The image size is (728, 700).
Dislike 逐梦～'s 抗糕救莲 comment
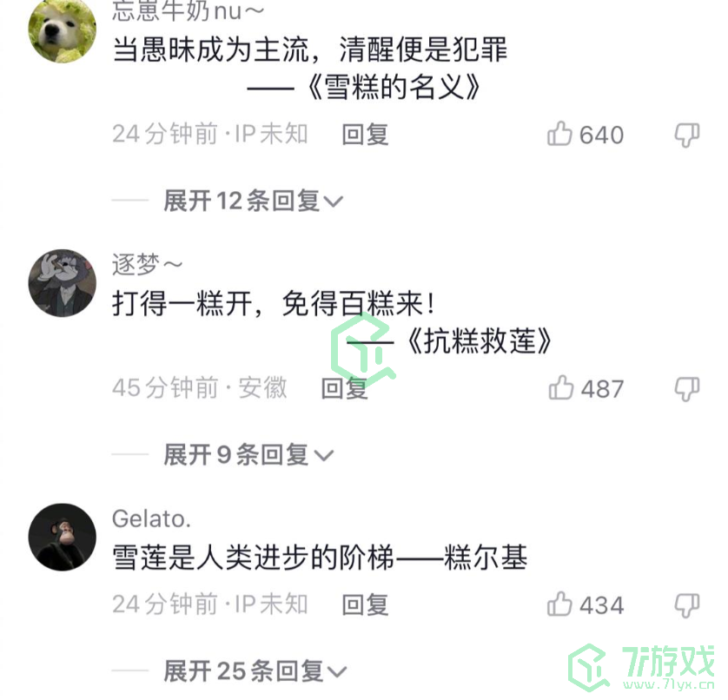(686, 389)
